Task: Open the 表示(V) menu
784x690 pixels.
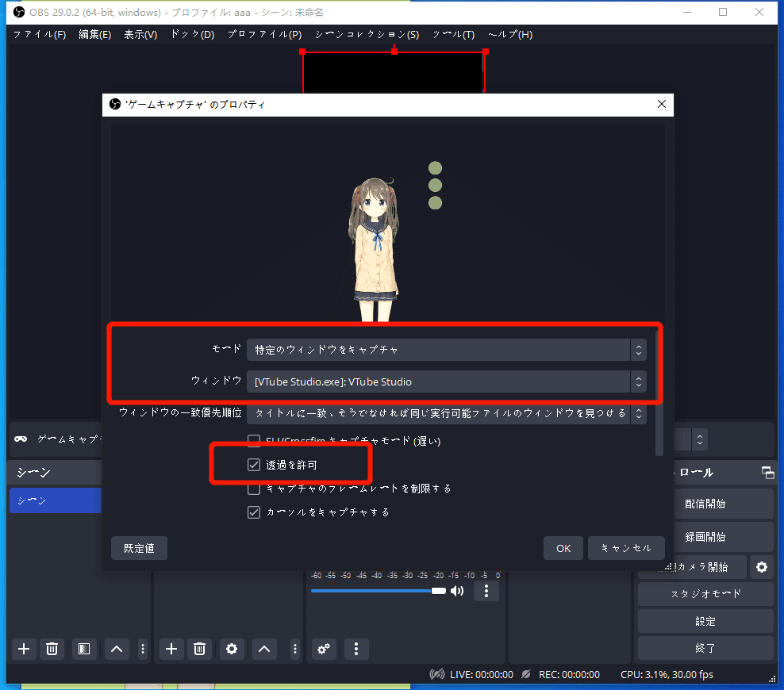Action: click(140, 34)
